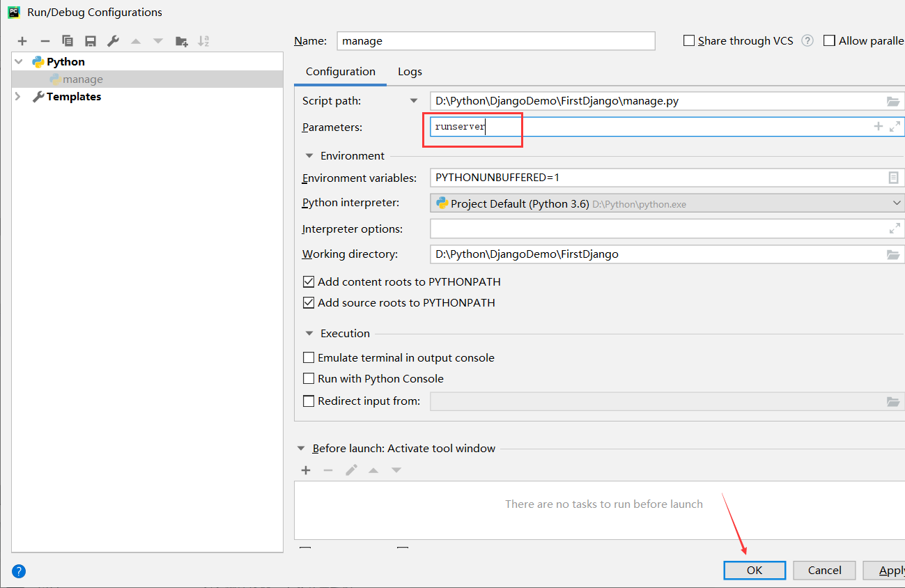Create new folder for configurations
Image resolution: width=905 pixels, height=588 pixels.
(x=181, y=41)
